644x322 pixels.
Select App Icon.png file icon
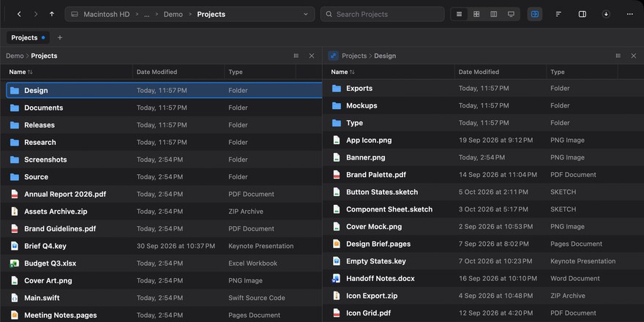[337, 140]
